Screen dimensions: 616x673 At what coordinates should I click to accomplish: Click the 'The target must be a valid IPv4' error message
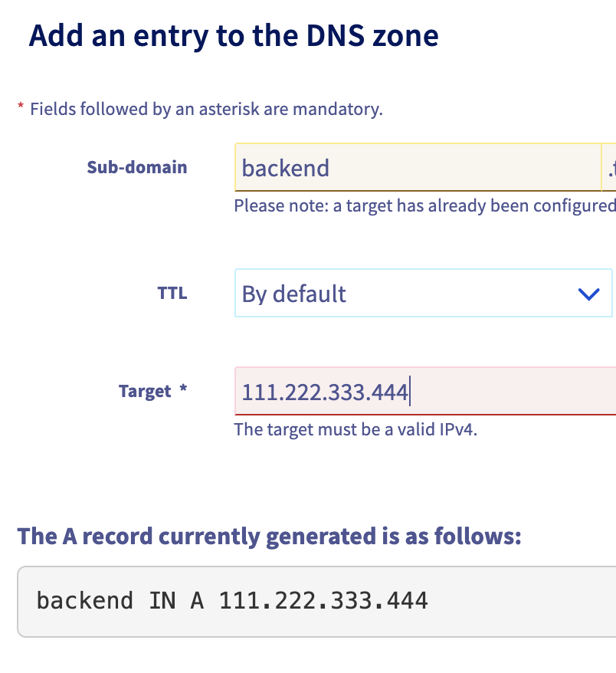[x=356, y=429]
